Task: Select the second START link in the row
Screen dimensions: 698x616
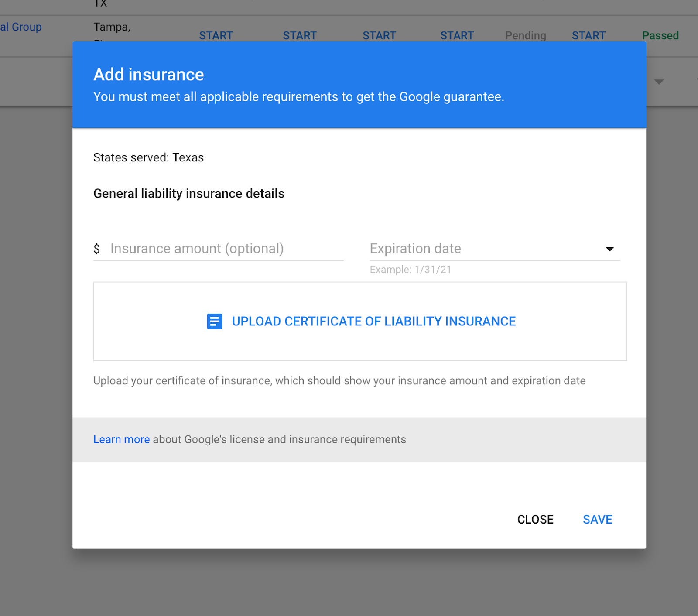Action: [x=300, y=35]
